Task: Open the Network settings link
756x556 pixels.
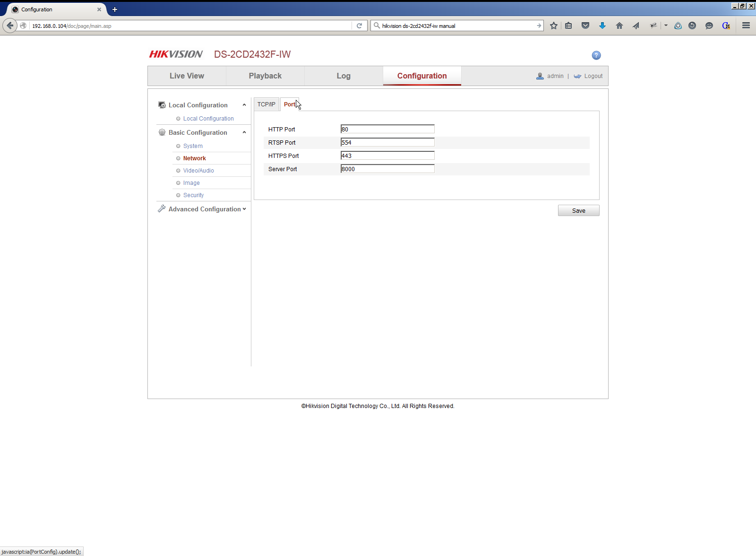Action: pos(195,158)
